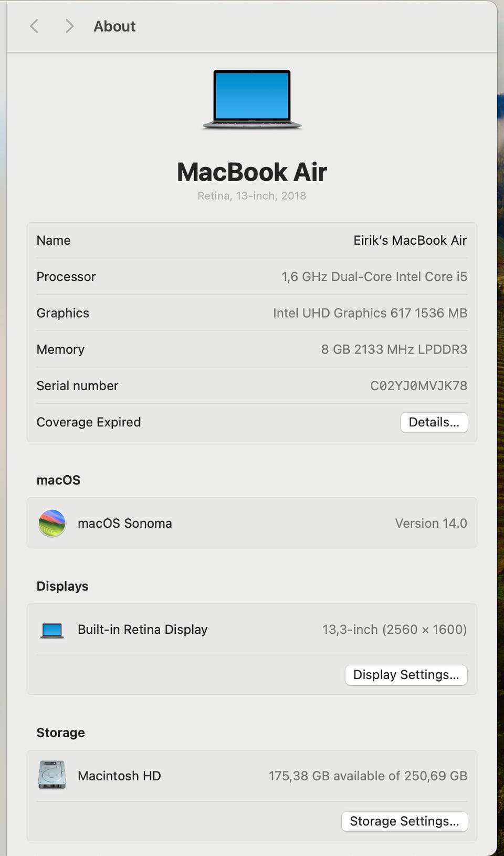Screen dimensions: 504x856
Task: Click the Displays section header
Action: pyautogui.click(x=62, y=586)
